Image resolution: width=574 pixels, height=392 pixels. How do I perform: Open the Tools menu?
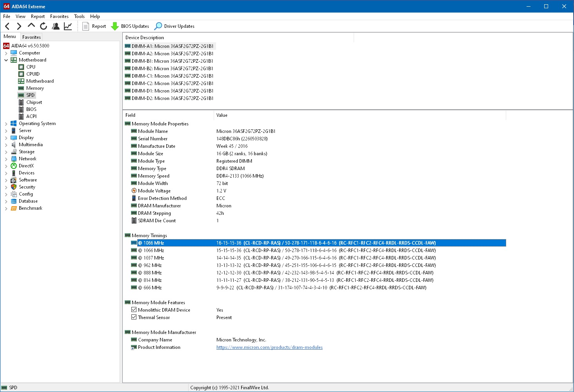pos(79,16)
